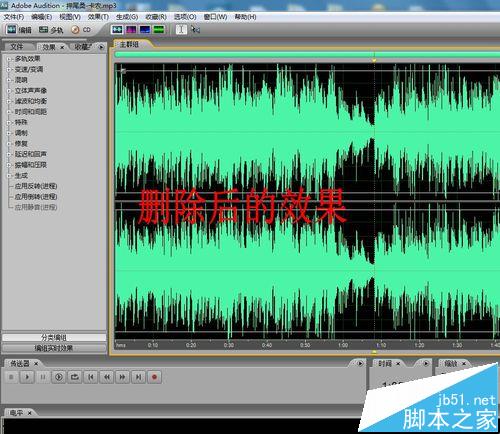The height and width of the screenshot is (434, 500).
Task: Click the red record button
Action: click(154, 377)
